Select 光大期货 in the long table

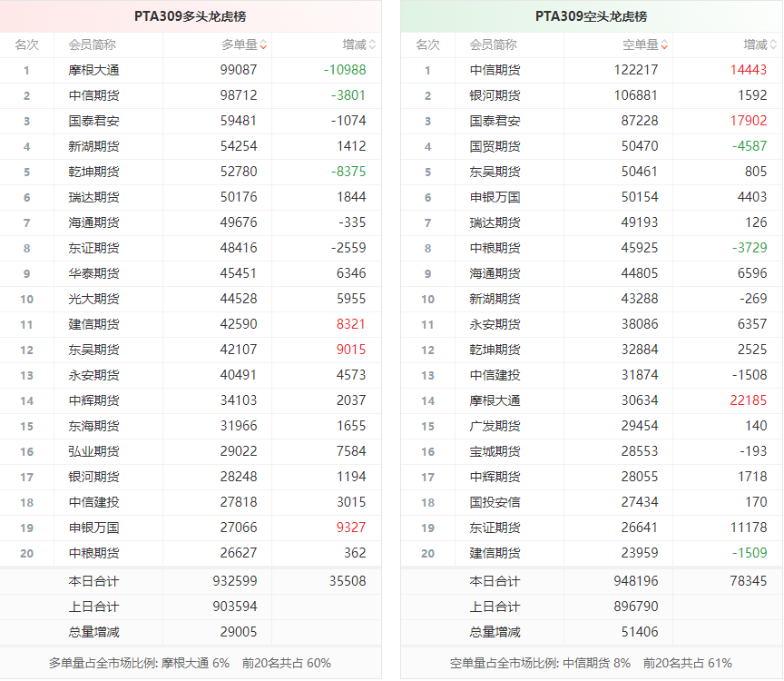(94, 299)
